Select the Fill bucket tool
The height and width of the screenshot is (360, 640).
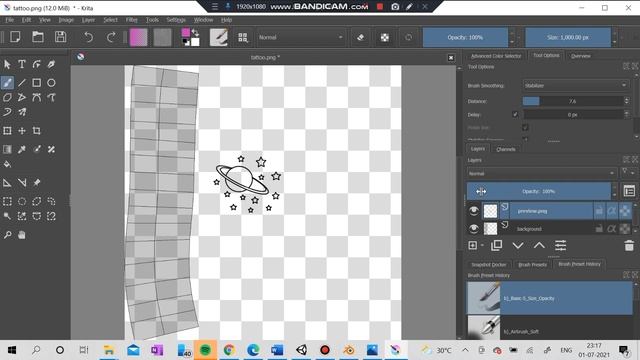(7, 164)
